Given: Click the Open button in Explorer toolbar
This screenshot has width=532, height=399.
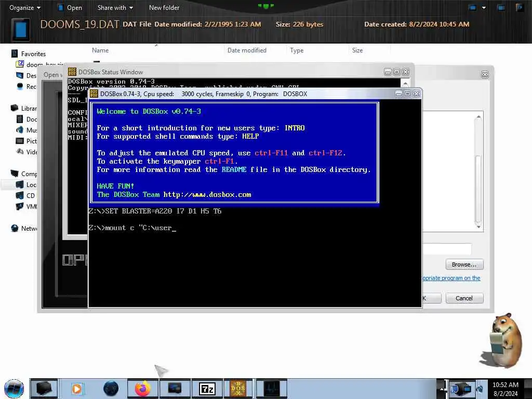Looking at the screenshot, I should click(x=70, y=7).
